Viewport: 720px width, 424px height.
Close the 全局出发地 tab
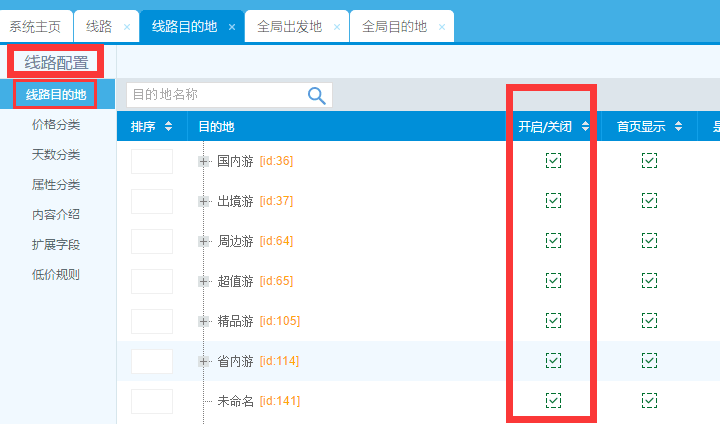pos(337,27)
